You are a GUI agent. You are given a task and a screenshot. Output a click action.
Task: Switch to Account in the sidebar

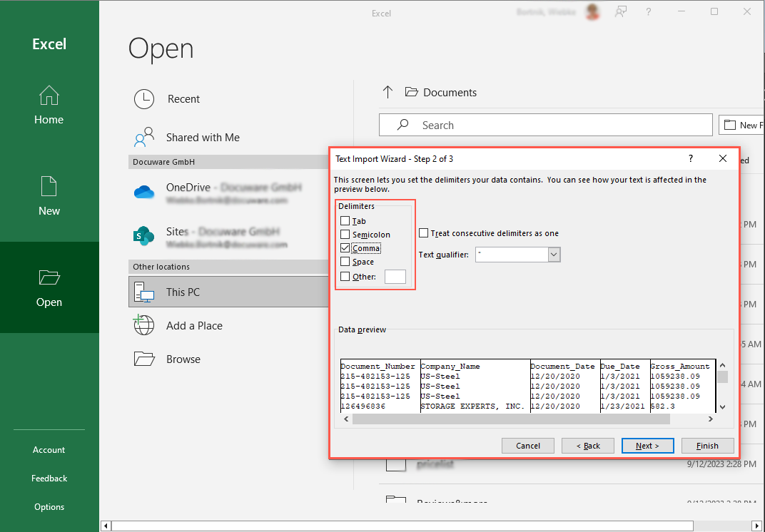49,449
